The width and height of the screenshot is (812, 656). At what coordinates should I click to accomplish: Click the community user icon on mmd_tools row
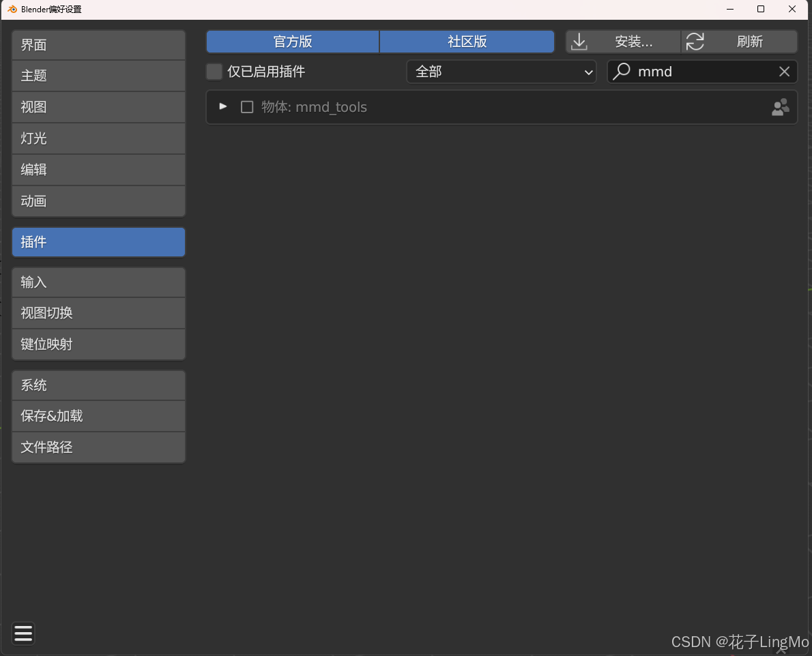pyautogui.click(x=781, y=107)
